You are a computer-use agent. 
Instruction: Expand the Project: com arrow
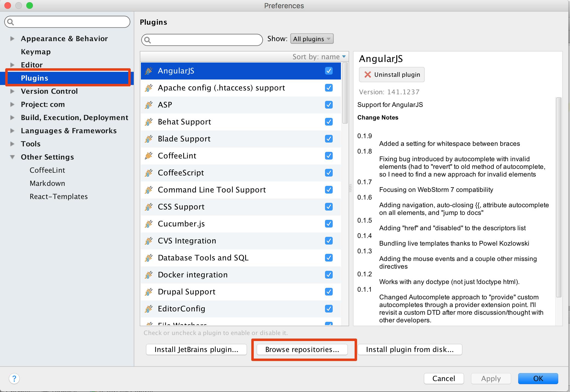(12, 104)
